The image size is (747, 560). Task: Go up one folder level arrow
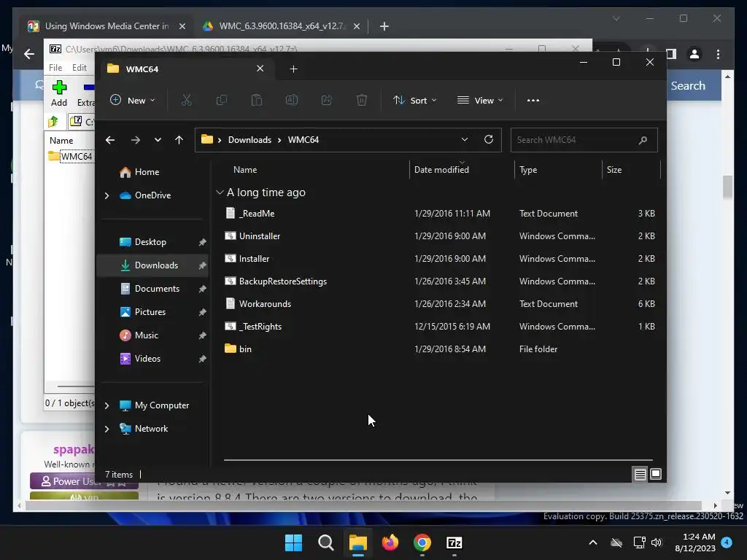[179, 140]
